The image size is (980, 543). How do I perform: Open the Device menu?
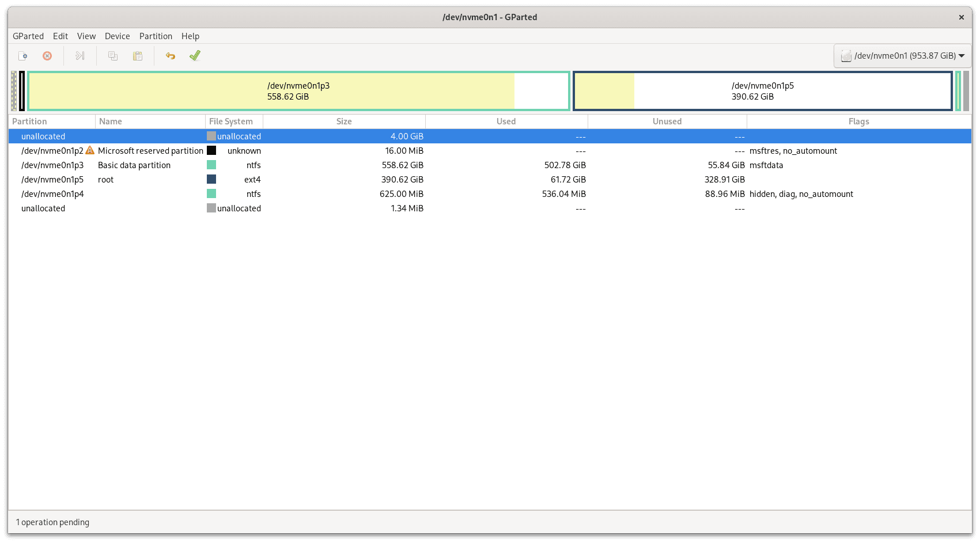pos(117,36)
